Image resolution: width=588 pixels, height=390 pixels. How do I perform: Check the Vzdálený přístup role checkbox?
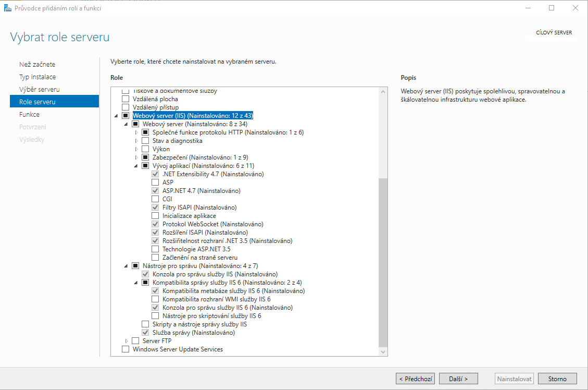126,107
